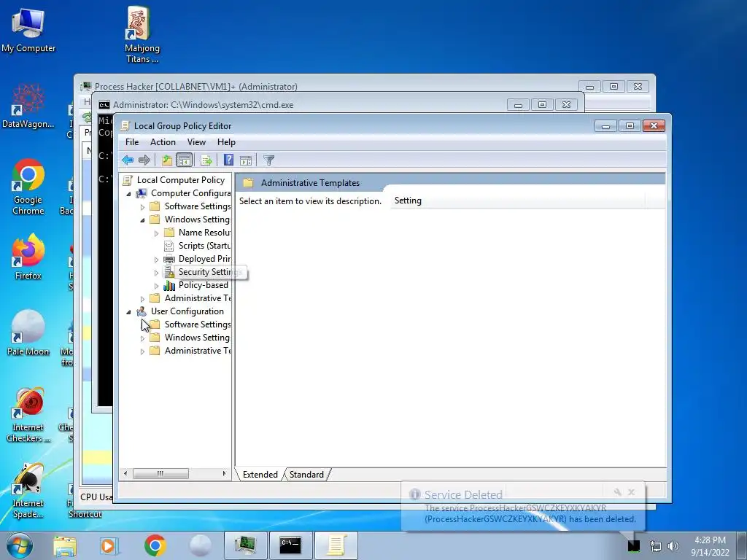Open Mahjong Titans desktop shortcut
This screenshot has width=747, height=560.
(x=142, y=34)
